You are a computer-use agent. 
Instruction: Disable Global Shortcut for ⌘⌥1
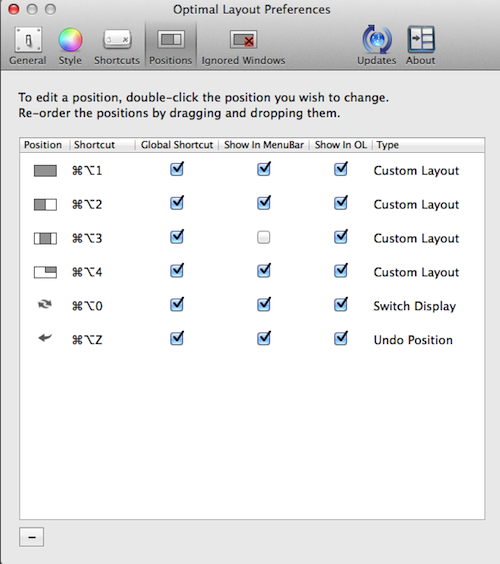[177, 169]
